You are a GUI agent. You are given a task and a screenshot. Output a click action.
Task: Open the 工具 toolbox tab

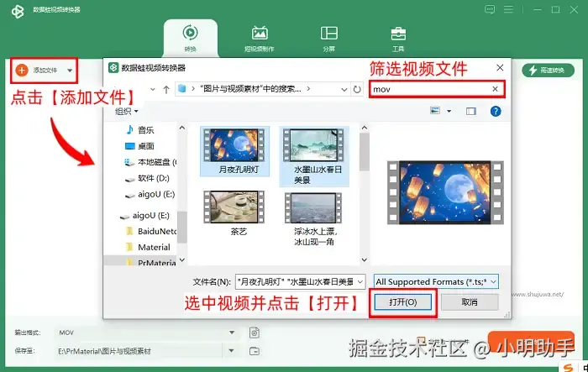398,39
